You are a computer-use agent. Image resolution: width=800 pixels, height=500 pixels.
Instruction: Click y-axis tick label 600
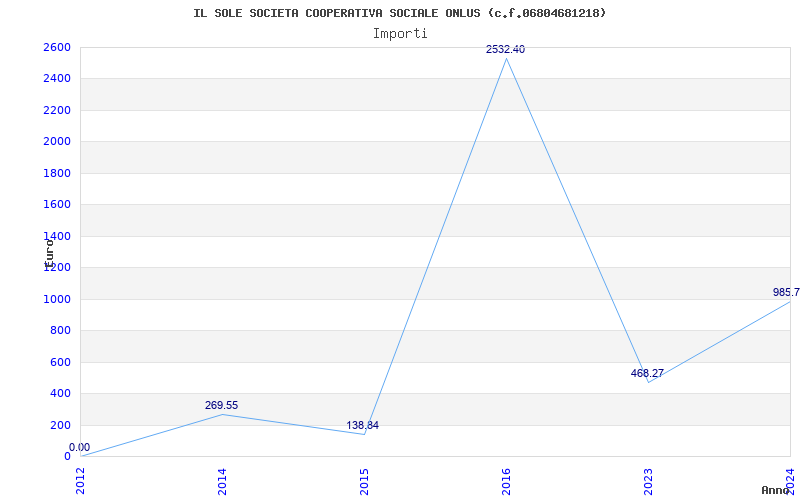(x=60, y=362)
